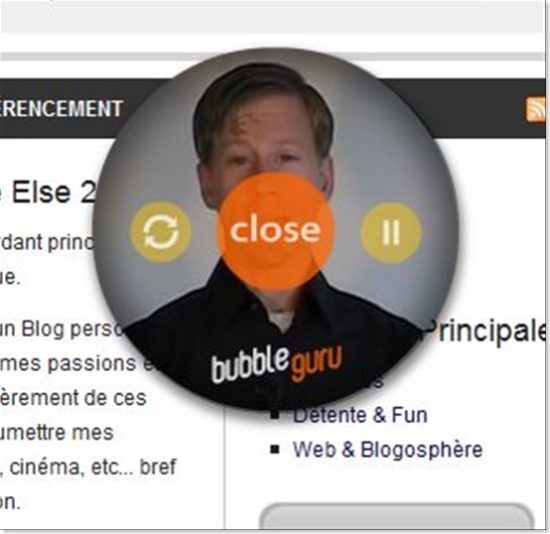The image size is (550, 534).
Task: Open the "Détente & Fun" category link
Action: [x=360, y=415]
